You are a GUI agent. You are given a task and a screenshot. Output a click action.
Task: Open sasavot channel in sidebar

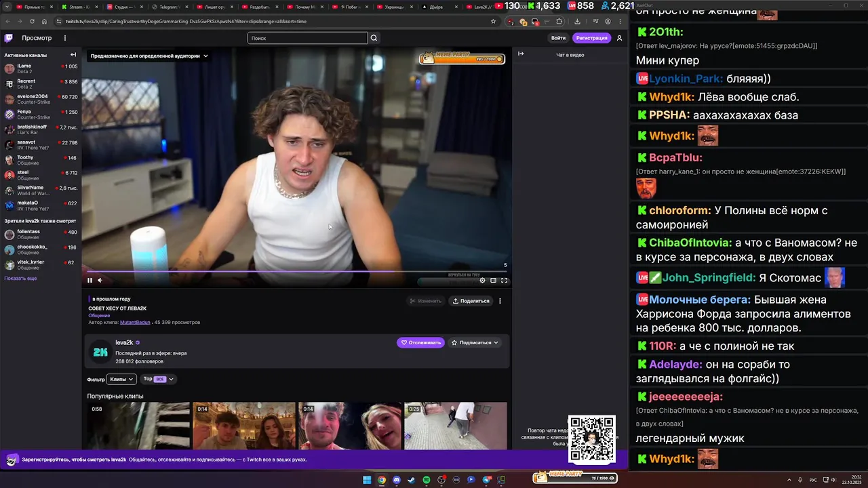[x=41, y=144]
